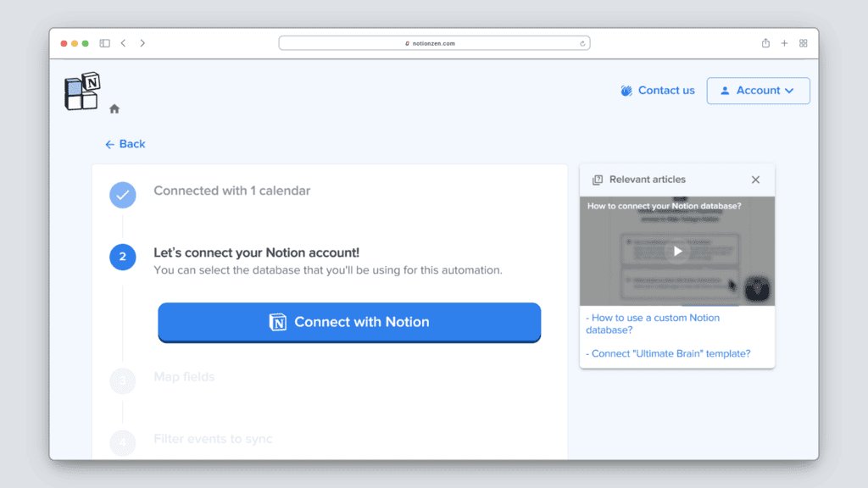This screenshot has width=868, height=488.
Task: Click the completed step 1 checkmark
Action: coord(123,195)
